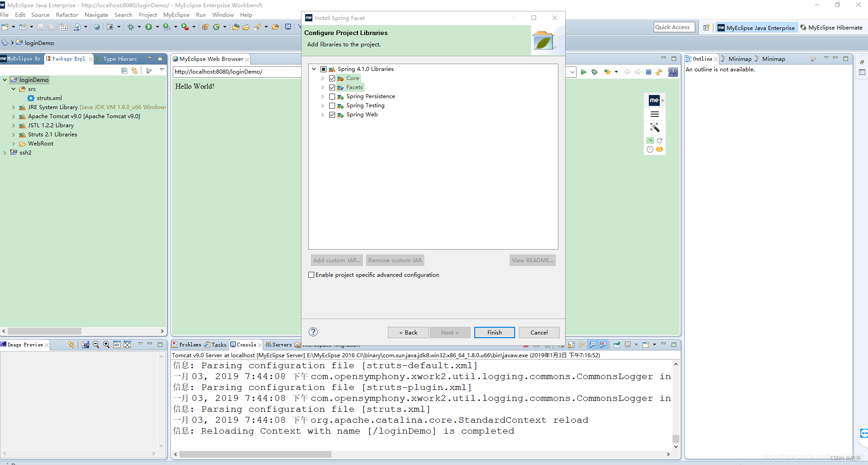Open the MyEclipse menu
868x465 pixels.
(x=176, y=15)
